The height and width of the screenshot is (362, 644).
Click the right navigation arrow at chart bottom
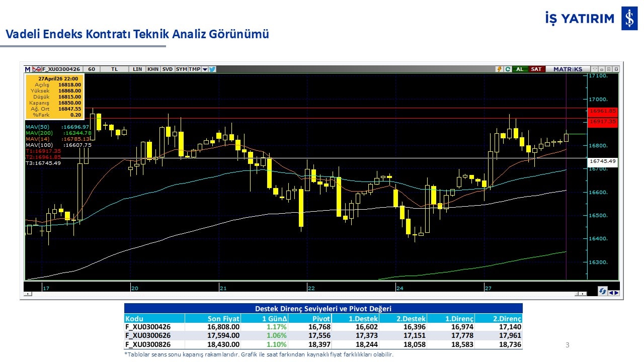(x=617, y=292)
